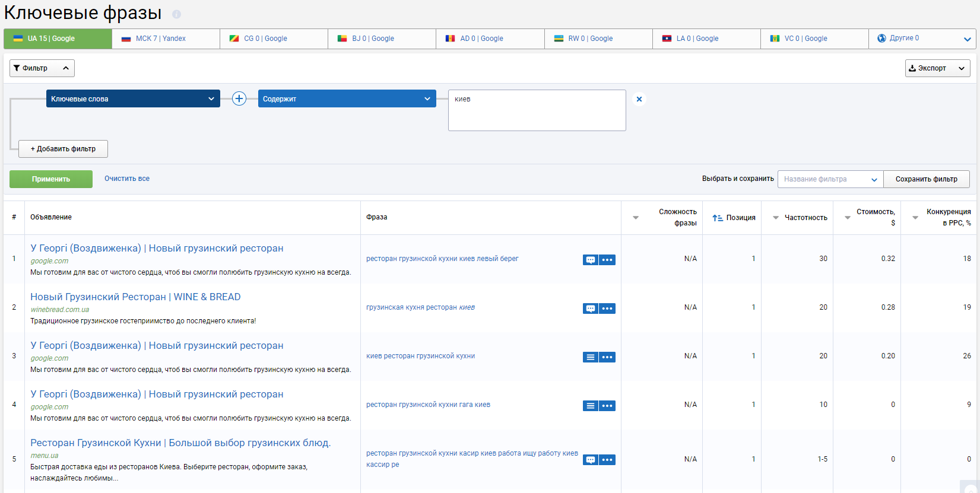Screen dimensions: 980x493
Task: Open phrase ресторан грузинской кухни гага киев
Action: pos(428,405)
